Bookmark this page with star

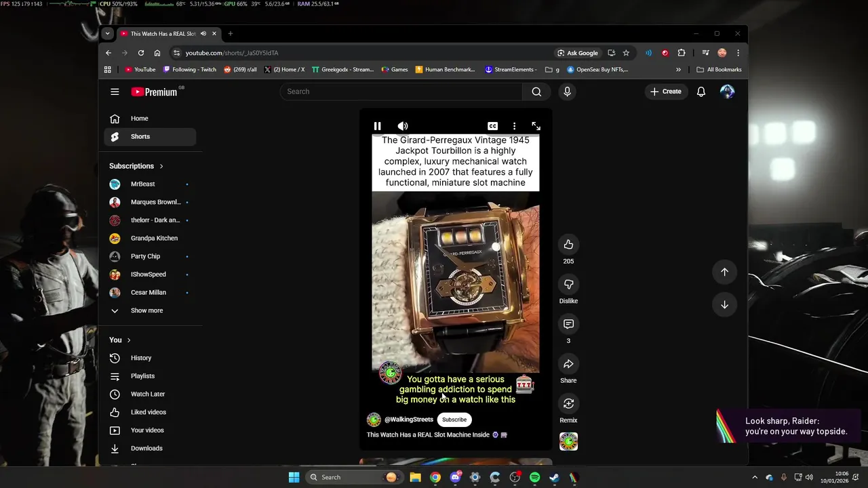[626, 53]
